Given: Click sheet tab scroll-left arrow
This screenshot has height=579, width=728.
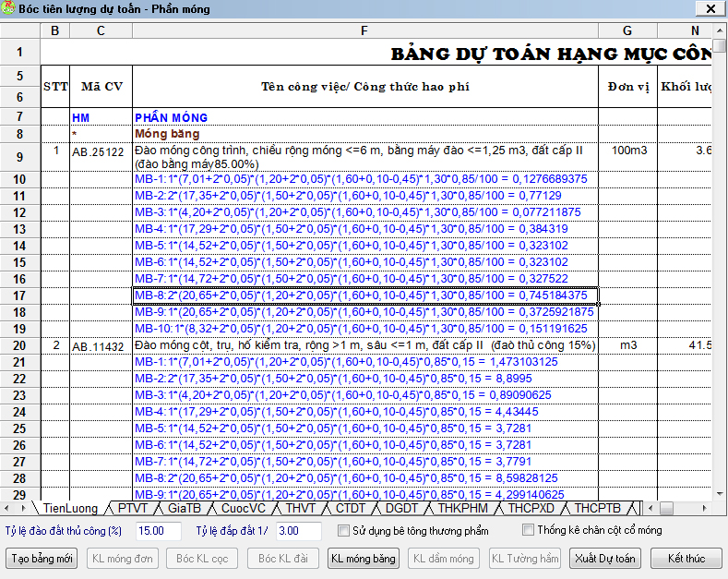Looking at the screenshot, I should tap(7, 509).
